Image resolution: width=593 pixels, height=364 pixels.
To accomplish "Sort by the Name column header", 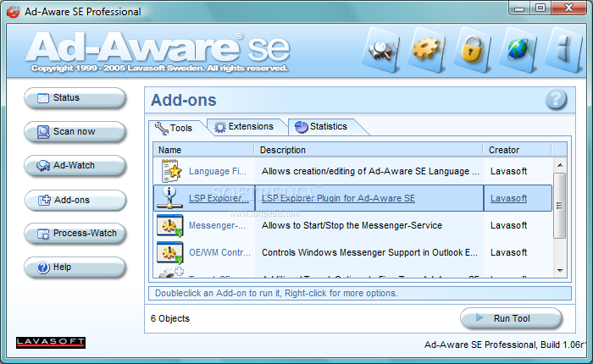I will [x=203, y=150].
